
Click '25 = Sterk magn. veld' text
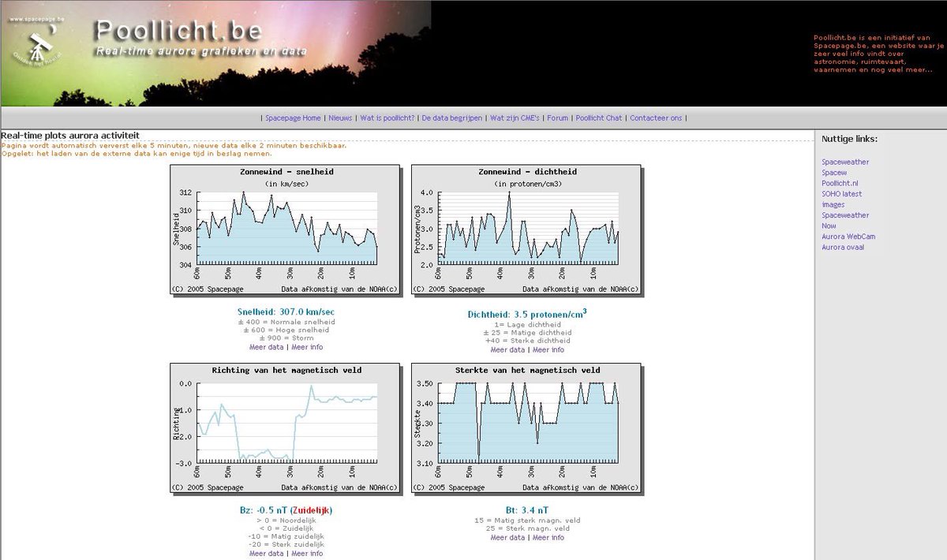(x=527, y=528)
